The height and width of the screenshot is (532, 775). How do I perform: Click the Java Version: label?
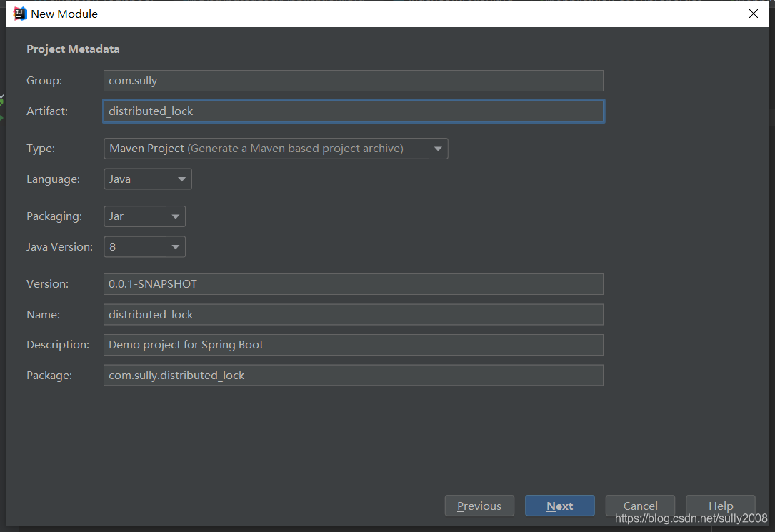click(59, 247)
